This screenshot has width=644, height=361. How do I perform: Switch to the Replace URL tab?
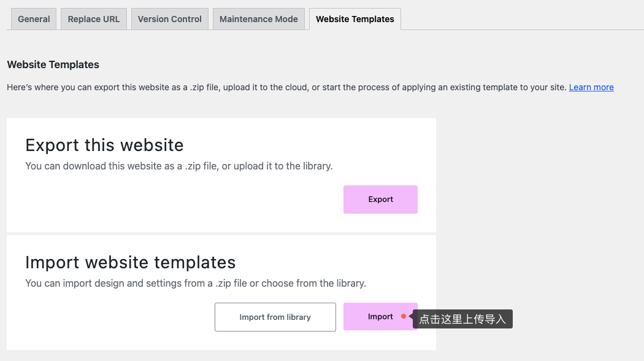tap(93, 19)
